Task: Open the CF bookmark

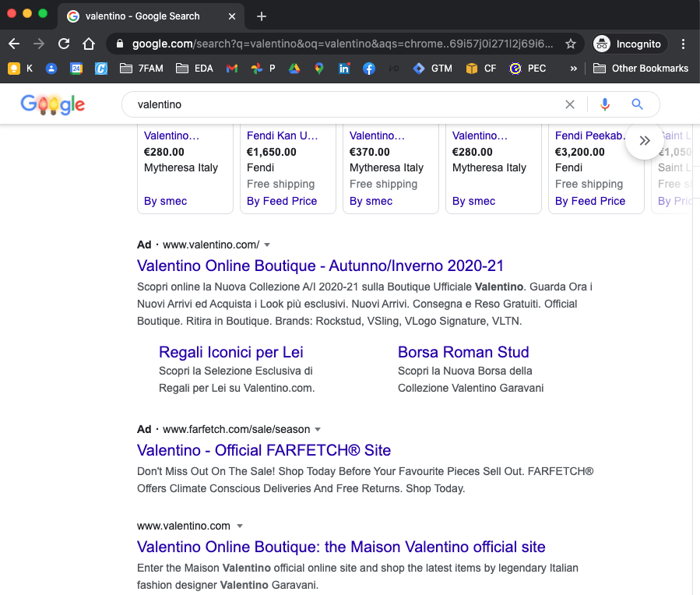Action: tap(480, 69)
